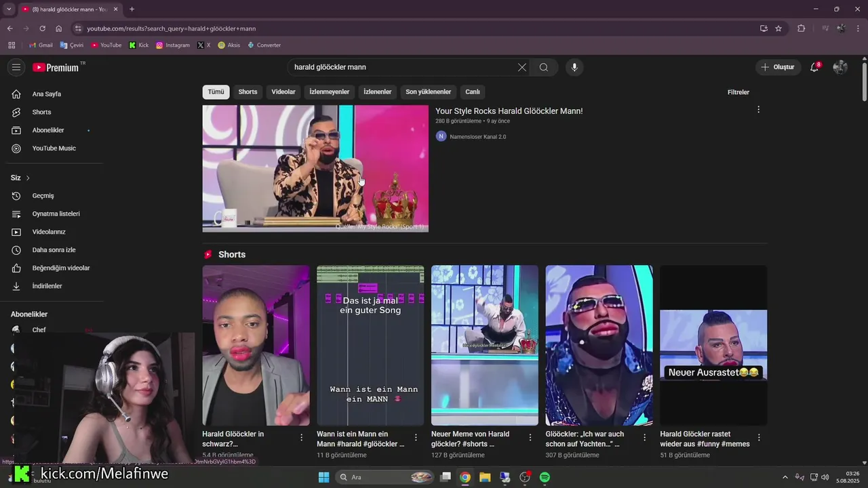The height and width of the screenshot is (488, 868).
Task: Open the Filtreler filter options
Action: pos(738,92)
